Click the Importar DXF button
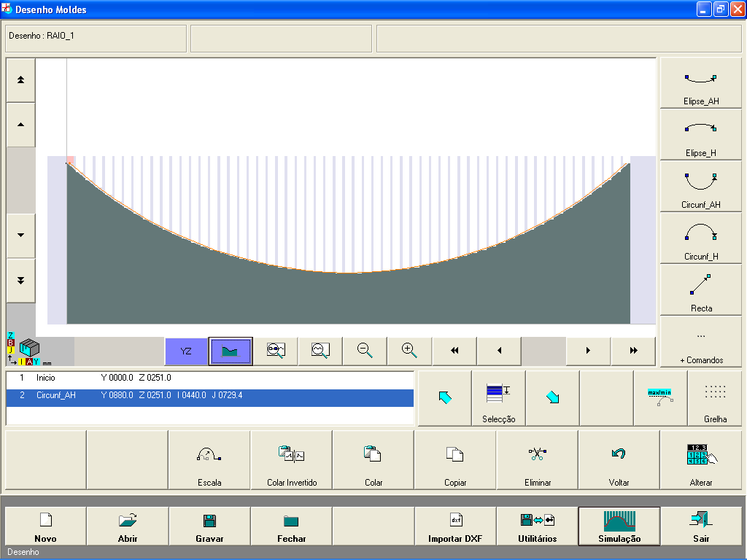Viewport: 747px width, 560px height. tap(455, 526)
